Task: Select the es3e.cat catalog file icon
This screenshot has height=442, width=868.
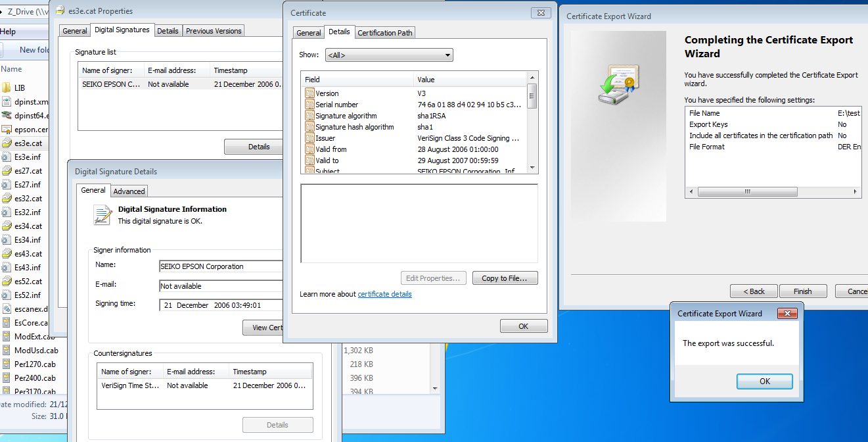Action: (x=7, y=143)
